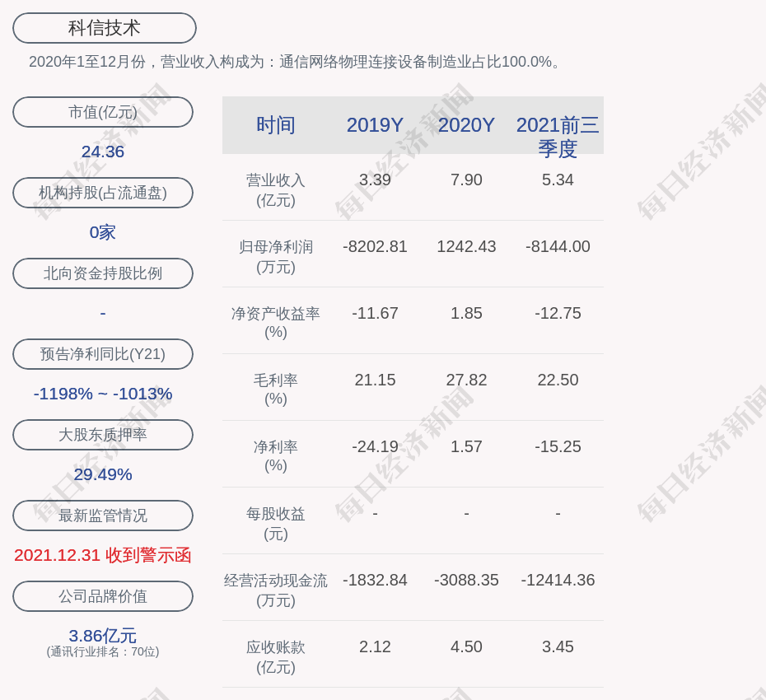Select 2021 revenue value 5.34
The width and height of the screenshot is (766, 700).
(558, 180)
